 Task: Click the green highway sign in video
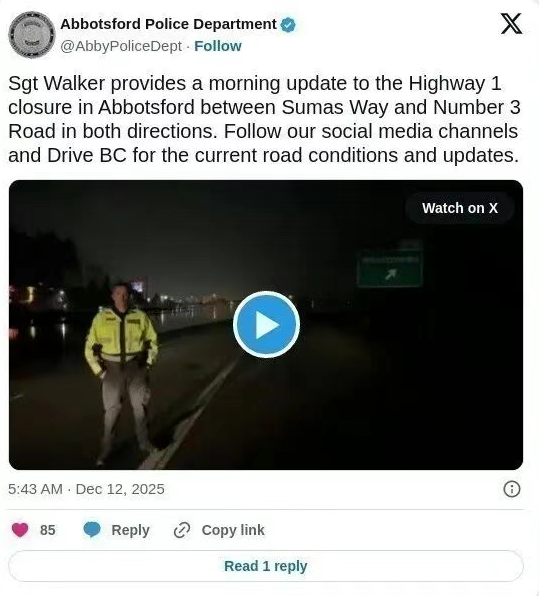click(x=390, y=268)
